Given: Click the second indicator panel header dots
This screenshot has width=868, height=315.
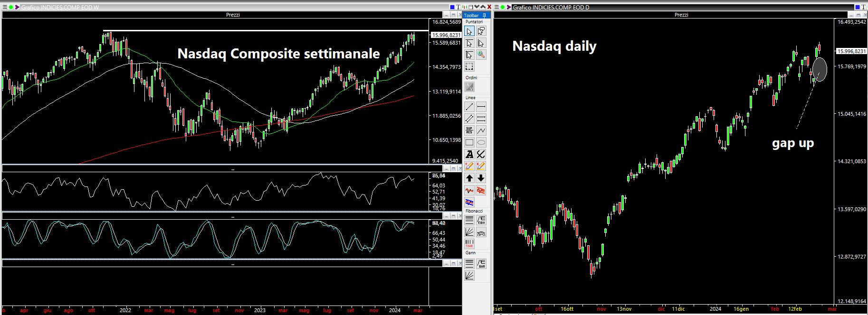Looking at the screenshot, I should [232, 216].
